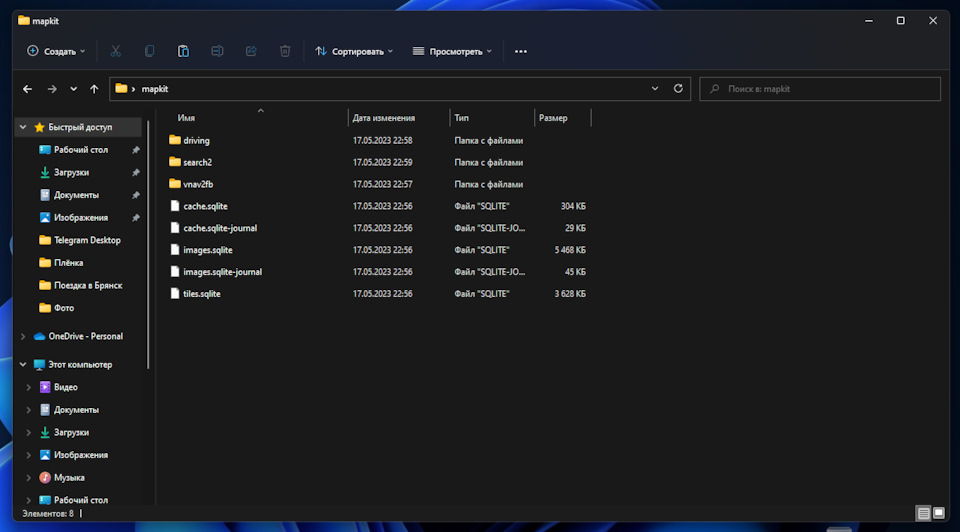Screen dimensions: 960x532
Task: Click 3 628 КБ size value
Action: click(570, 294)
